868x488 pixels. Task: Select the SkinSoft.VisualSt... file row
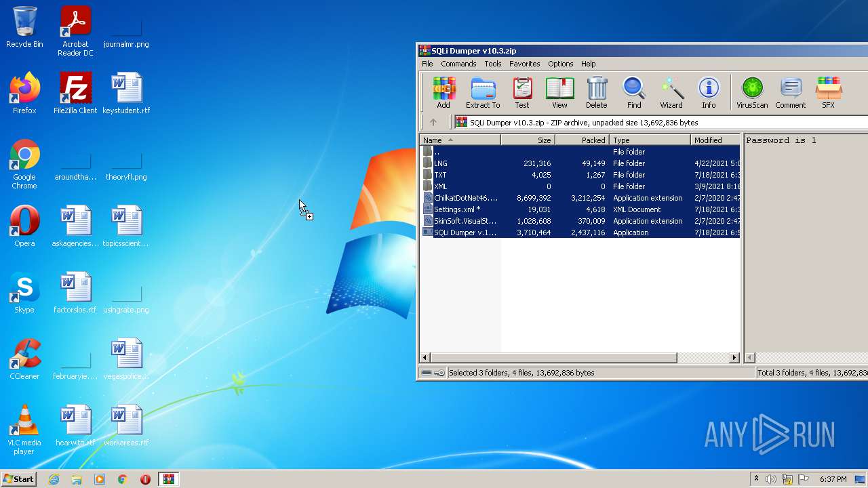point(580,221)
